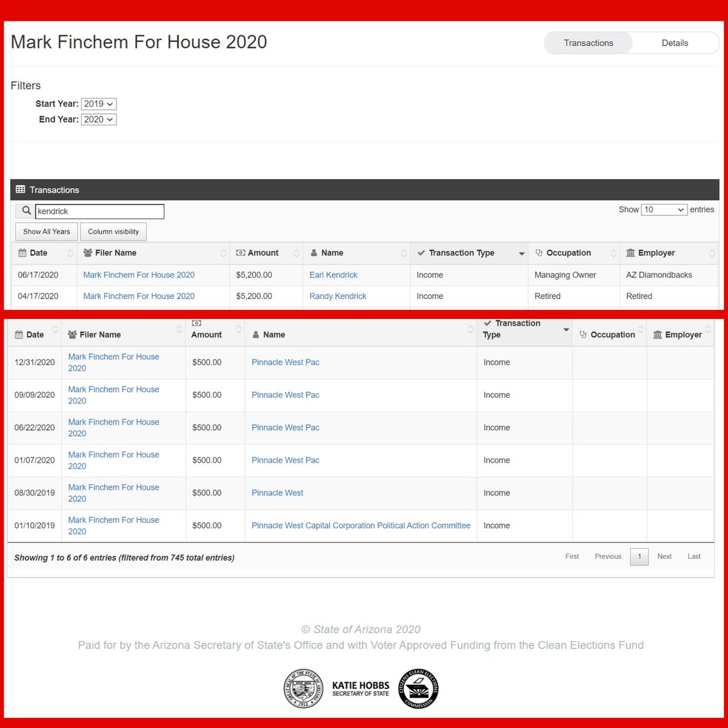Click the $5,200.00 amount for Earl Kendrick
The image size is (728, 728).
pyautogui.click(x=254, y=275)
